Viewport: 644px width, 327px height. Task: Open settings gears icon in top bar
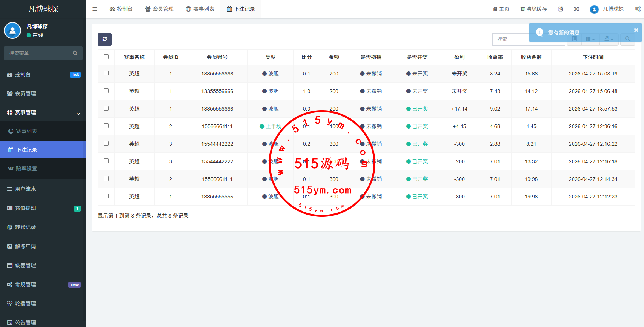pyautogui.click(x=638, y=9)
